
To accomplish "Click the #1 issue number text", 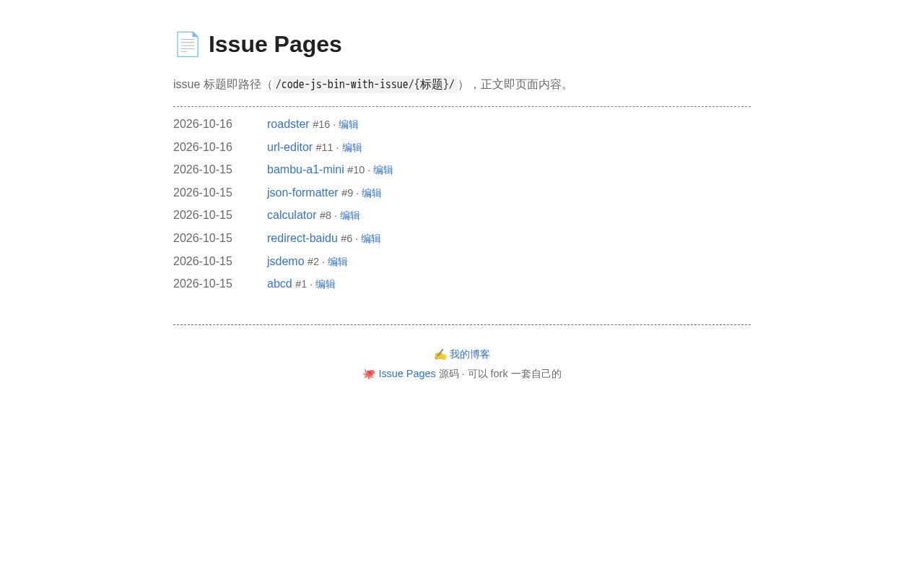I will pos(301,284).
